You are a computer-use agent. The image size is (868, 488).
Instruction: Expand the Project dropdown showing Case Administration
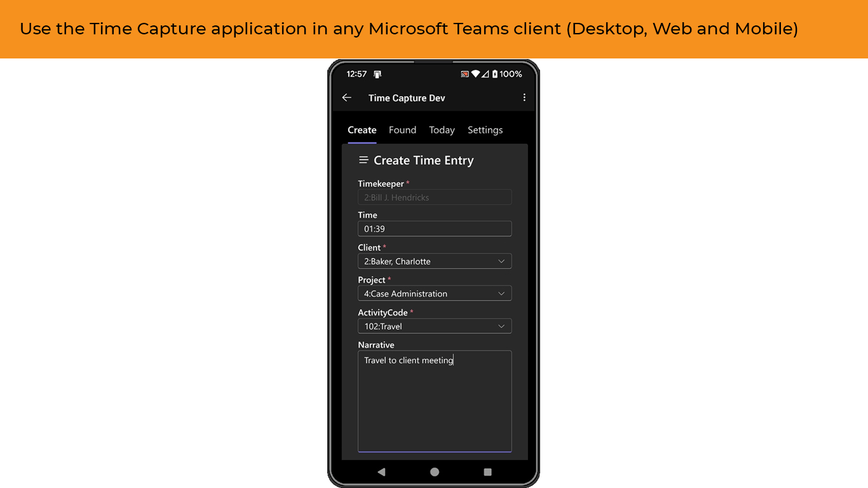click(435, 294)
